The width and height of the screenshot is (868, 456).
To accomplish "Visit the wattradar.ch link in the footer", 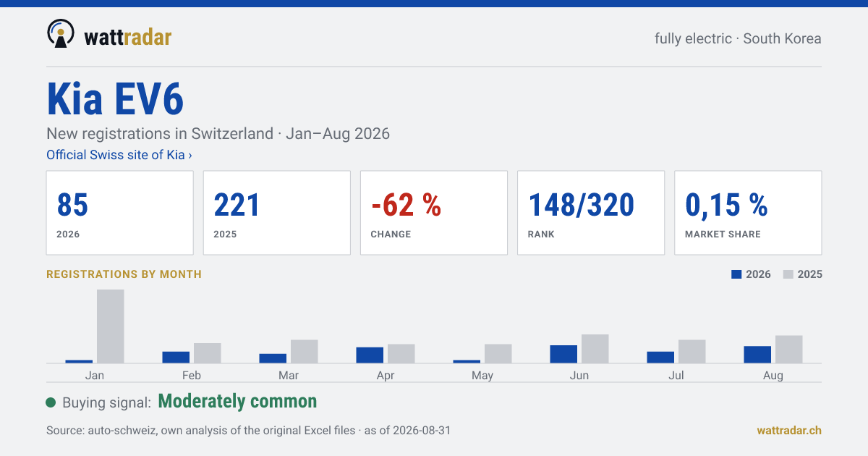I will tap(789, 430).
